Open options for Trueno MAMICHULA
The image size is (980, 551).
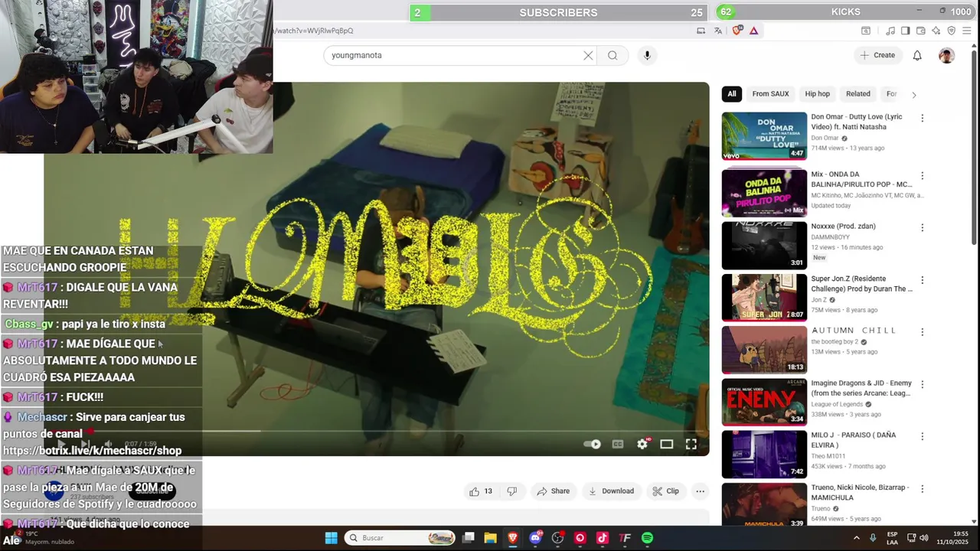pos(922,488)
